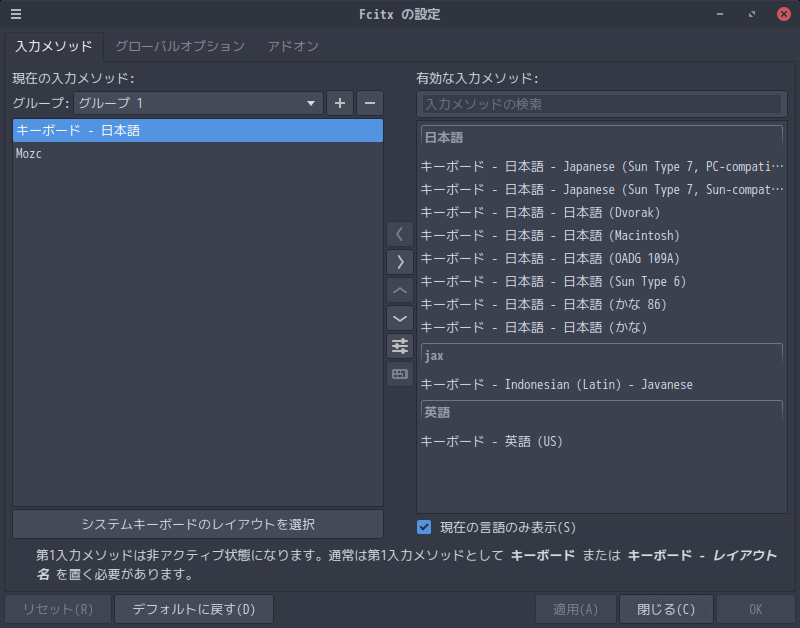
Task: Click the jax group header
Action: (x=602, y=356)
